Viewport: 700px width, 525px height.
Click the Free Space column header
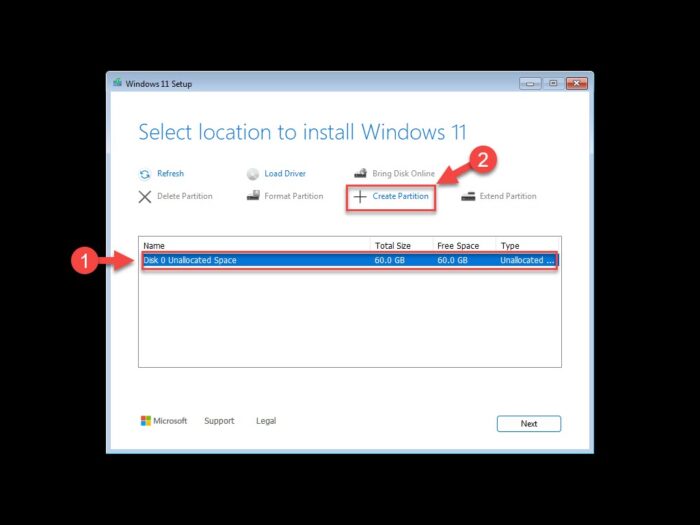tap(458, 246)
